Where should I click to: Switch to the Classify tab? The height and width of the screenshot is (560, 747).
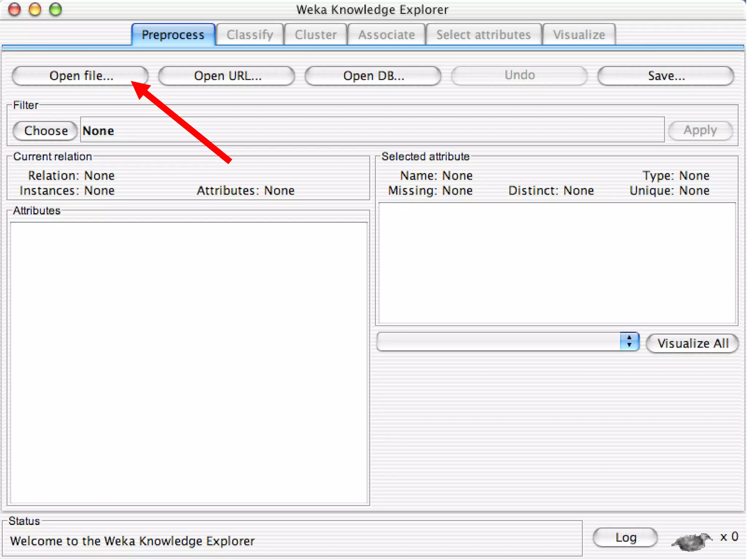click(x=250, y=35)
